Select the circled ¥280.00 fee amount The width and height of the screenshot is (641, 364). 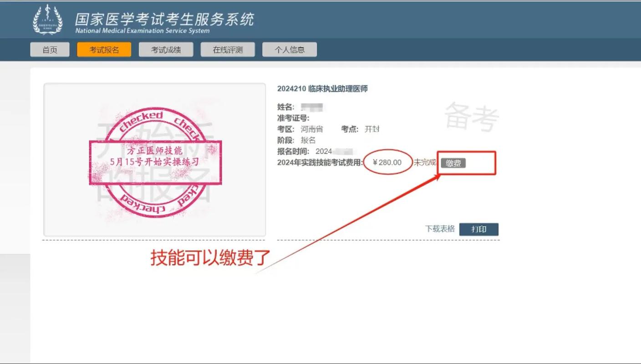coord(387,162)
